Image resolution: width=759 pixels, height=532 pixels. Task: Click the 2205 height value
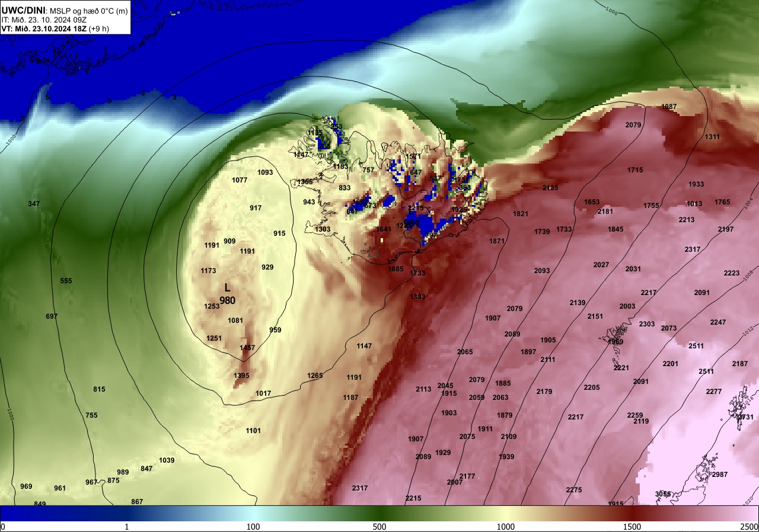pyautogui.click(x=592, y=387)
